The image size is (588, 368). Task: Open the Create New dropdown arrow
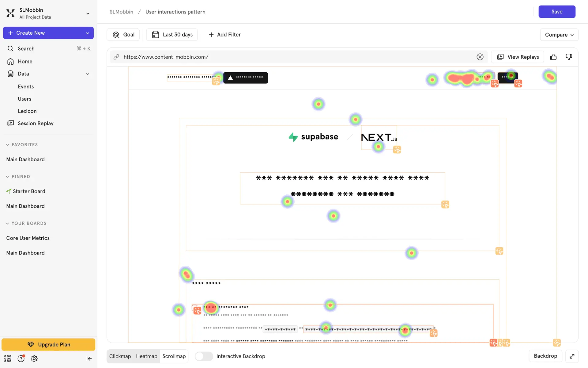87,33
